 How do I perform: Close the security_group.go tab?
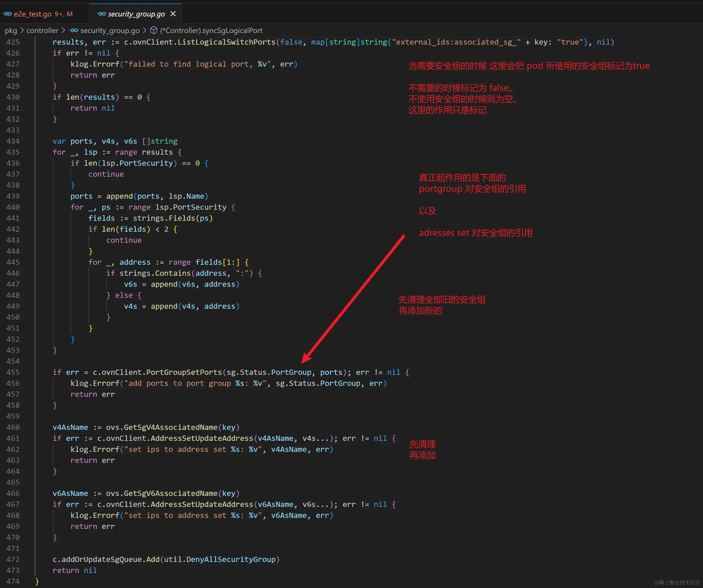pyautogui.click(x=173, y=14)
